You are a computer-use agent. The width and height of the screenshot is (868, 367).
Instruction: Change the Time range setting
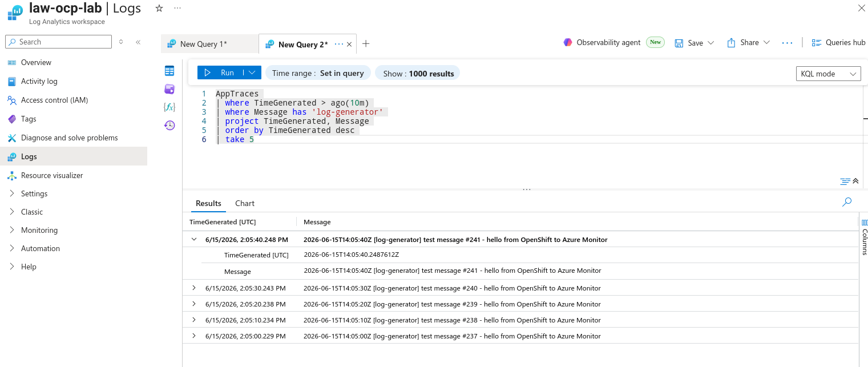click(x=318, y=73)
